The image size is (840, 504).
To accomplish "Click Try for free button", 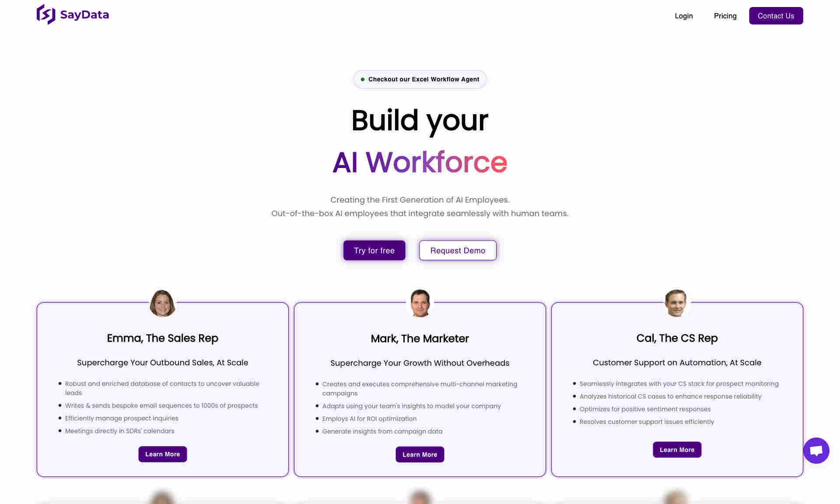I will [x=374, y=250].
